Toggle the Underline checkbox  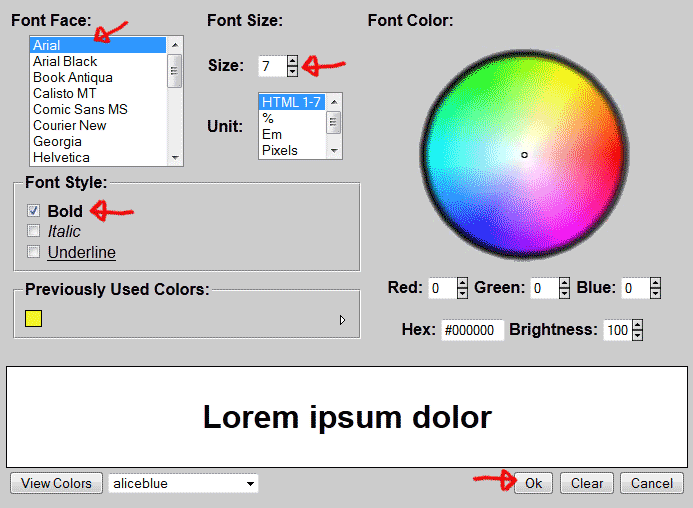pyautogui.click(x=33, y=252)
